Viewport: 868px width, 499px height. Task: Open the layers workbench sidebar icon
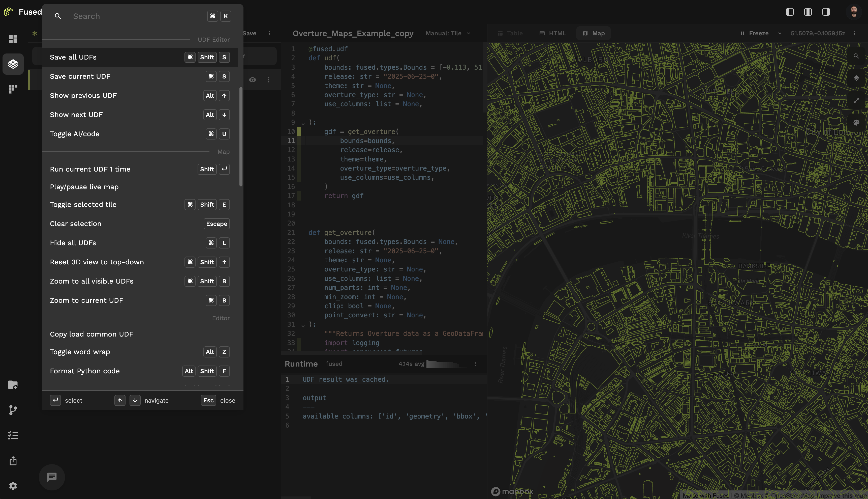(x=13, y=64)
